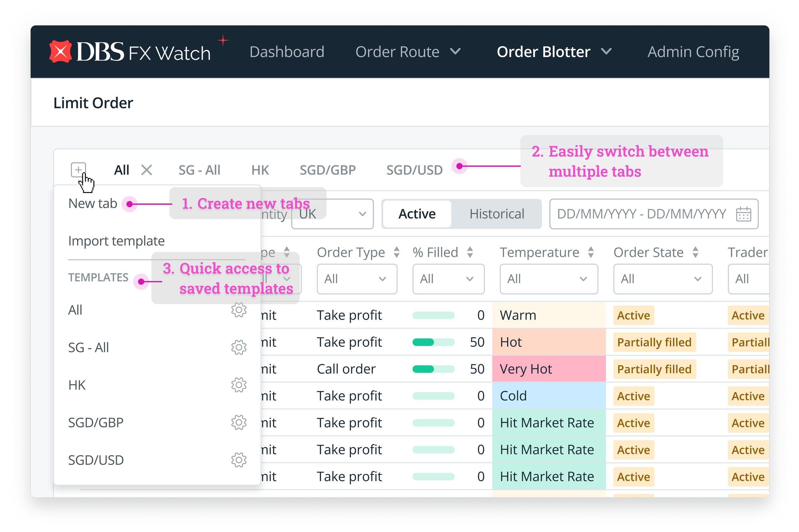The image size is (799, 532).
Task: Open settings gear for All template
Action: click(238, 310)
